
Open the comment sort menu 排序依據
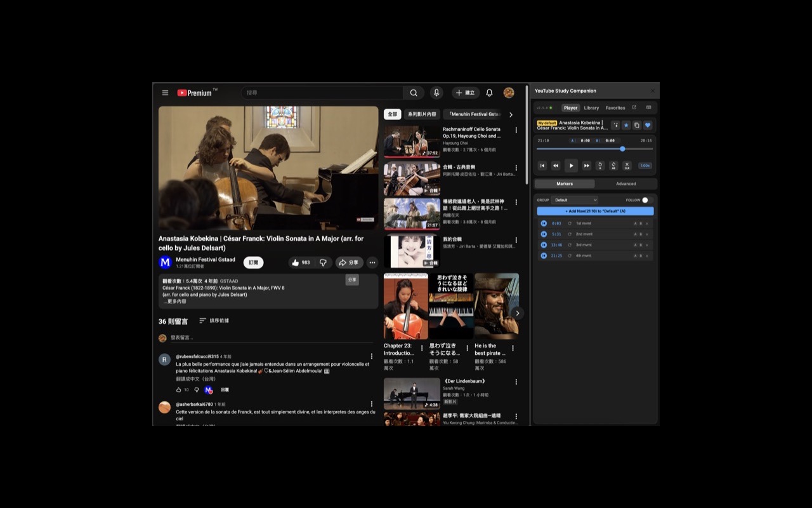click(214, 321)
